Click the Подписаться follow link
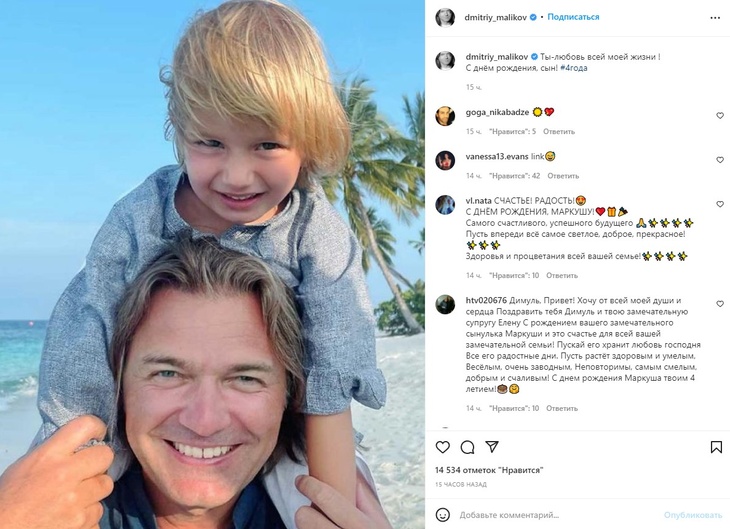The image size is (730, 529). (573, 17)
